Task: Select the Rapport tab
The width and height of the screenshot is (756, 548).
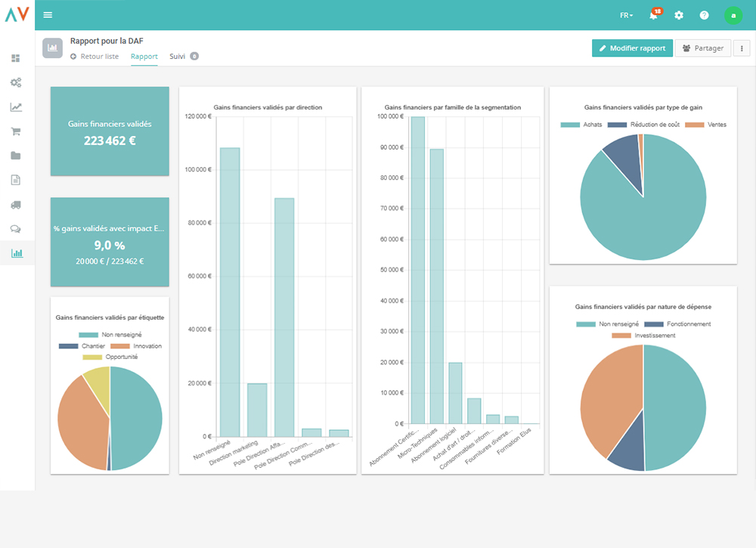Action: (144, 57)
